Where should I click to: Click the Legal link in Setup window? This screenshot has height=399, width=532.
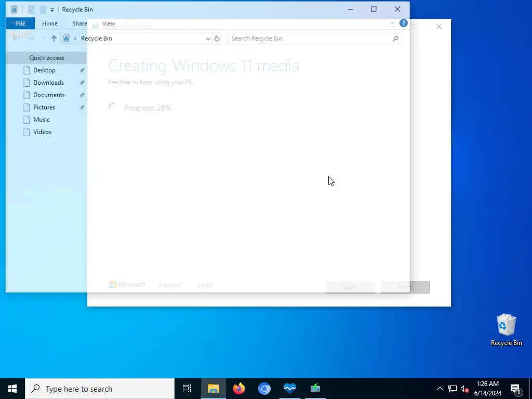(x=205, y=285)
